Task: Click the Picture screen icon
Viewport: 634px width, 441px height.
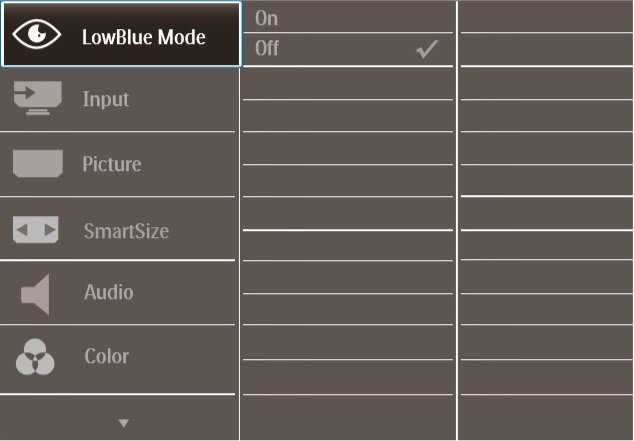Action: [x=38, y=164]
